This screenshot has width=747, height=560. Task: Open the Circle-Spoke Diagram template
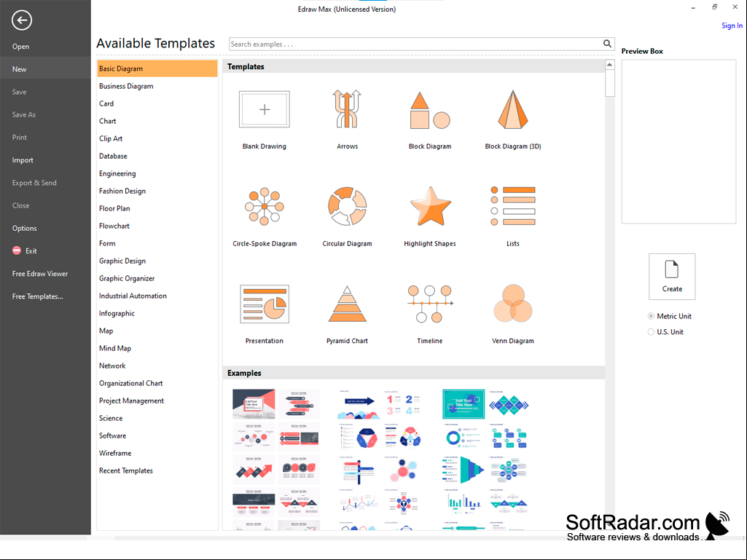[x=265, y=206]
